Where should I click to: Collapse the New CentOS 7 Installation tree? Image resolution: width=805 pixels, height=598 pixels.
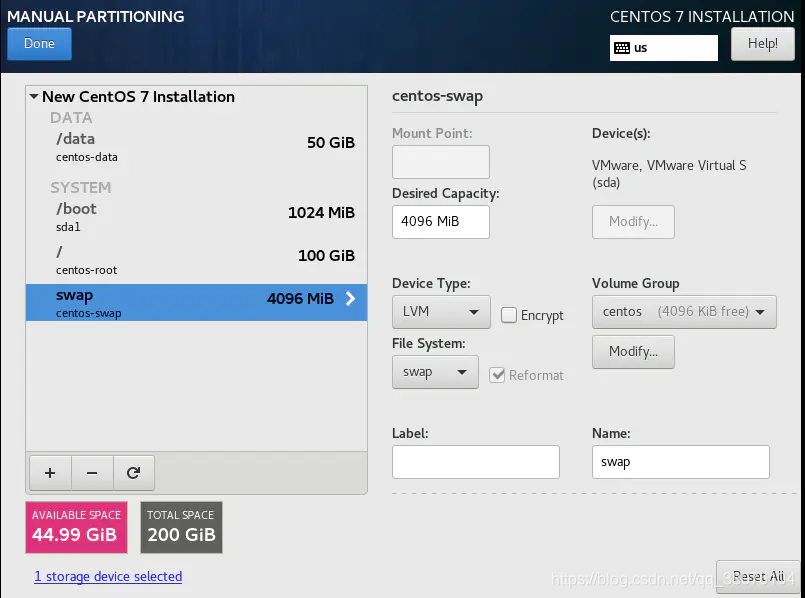pos(34,96)
